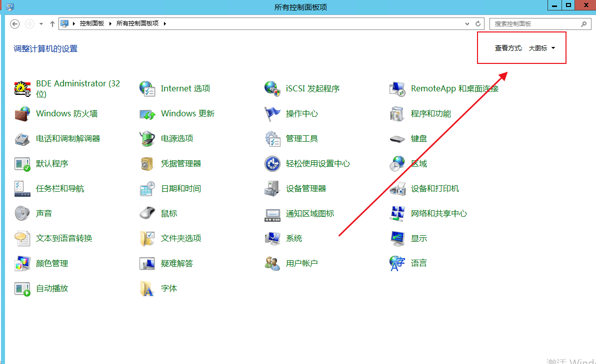The image size is (596, 364).
Task: Click the control panel icon in address bar
Action: (x=64, y=23)
